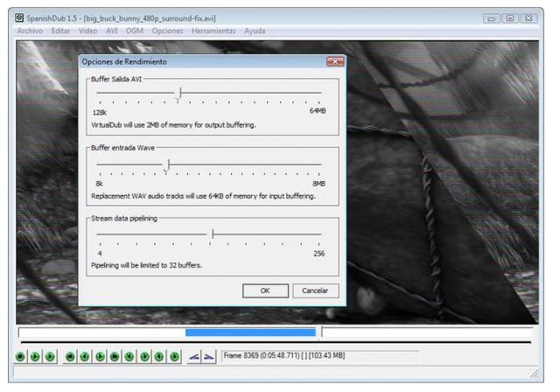Open the Herramientas menu
This screenshot has height=392, width=560.
tap(213, 31)
